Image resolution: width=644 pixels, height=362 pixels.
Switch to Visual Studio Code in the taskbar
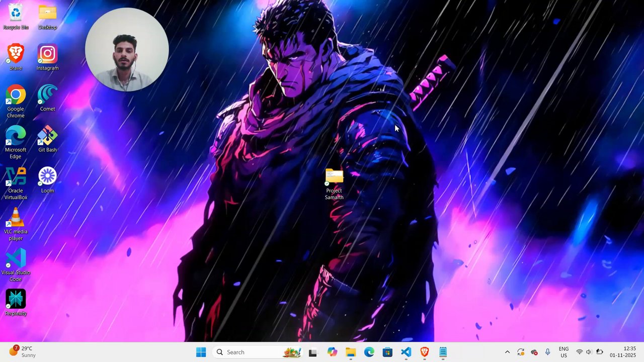406,352
